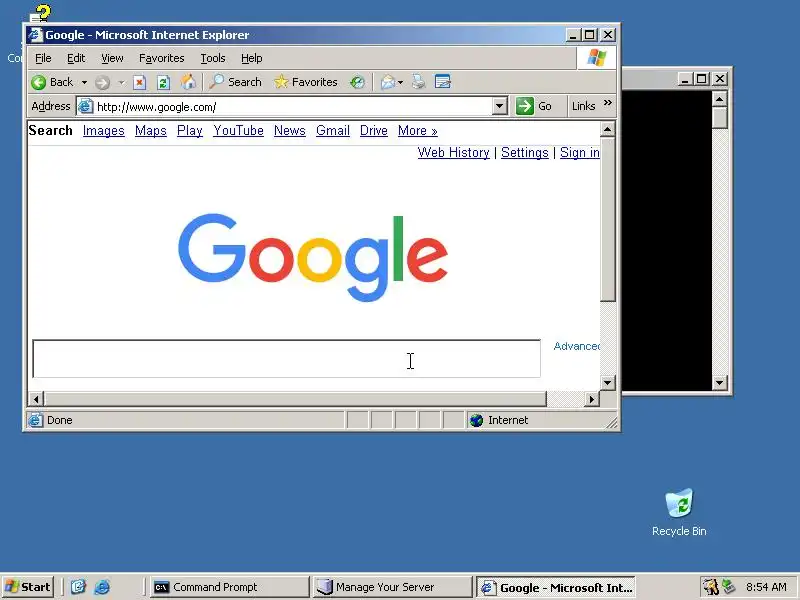Click the page's vertical scrollbar thumb
This screenshot has width=800, height=600.
pyautogui.click(x=607, y=219)
